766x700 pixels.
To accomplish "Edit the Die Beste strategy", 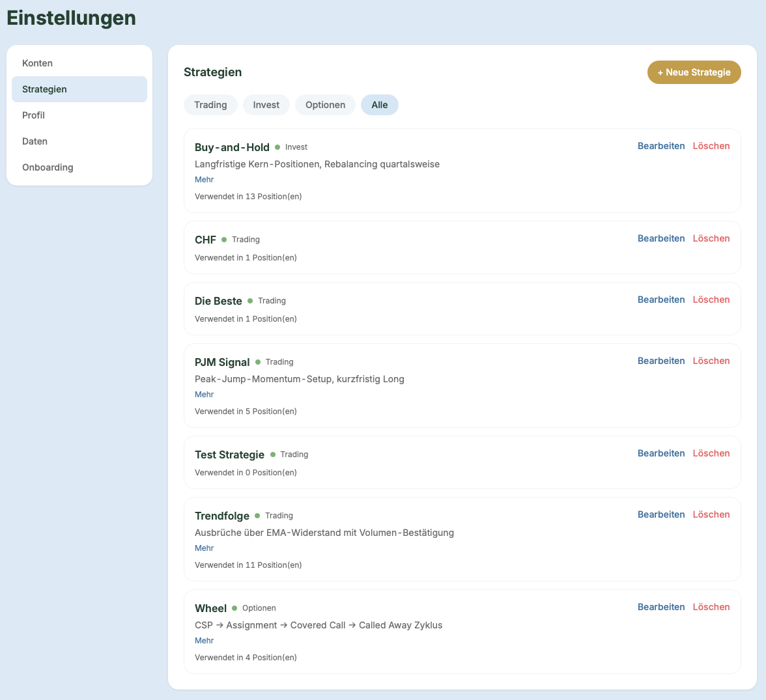I will (661, 300).
